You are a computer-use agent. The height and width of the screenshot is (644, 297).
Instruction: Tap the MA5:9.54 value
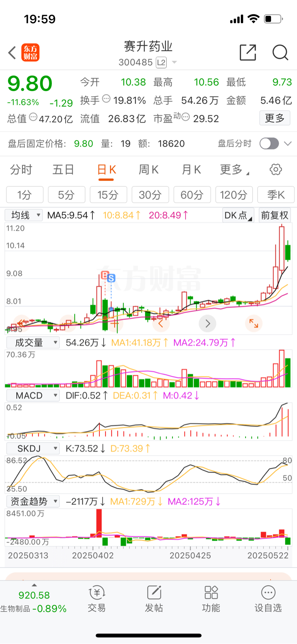tap(71, 215)
